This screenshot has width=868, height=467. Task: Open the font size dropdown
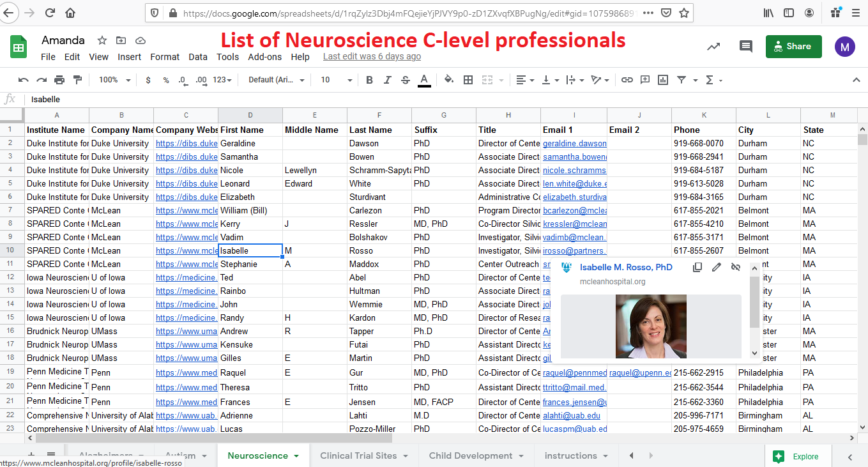pyautogui.click(x=336, y=80)
